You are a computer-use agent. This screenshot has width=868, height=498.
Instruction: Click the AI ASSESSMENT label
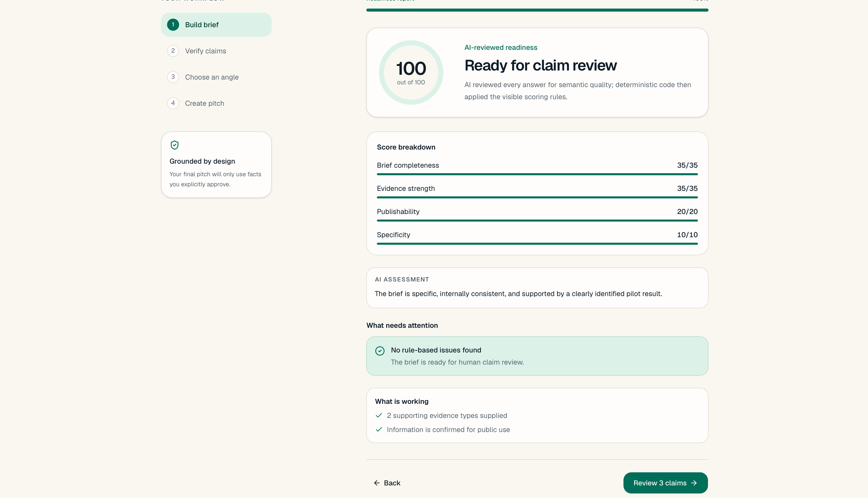click(402, 279)
